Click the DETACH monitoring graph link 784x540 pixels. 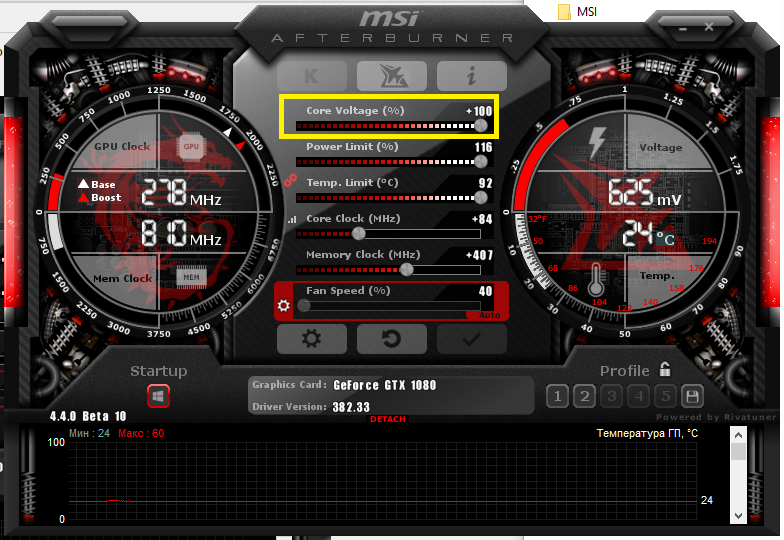click(388, 419)
